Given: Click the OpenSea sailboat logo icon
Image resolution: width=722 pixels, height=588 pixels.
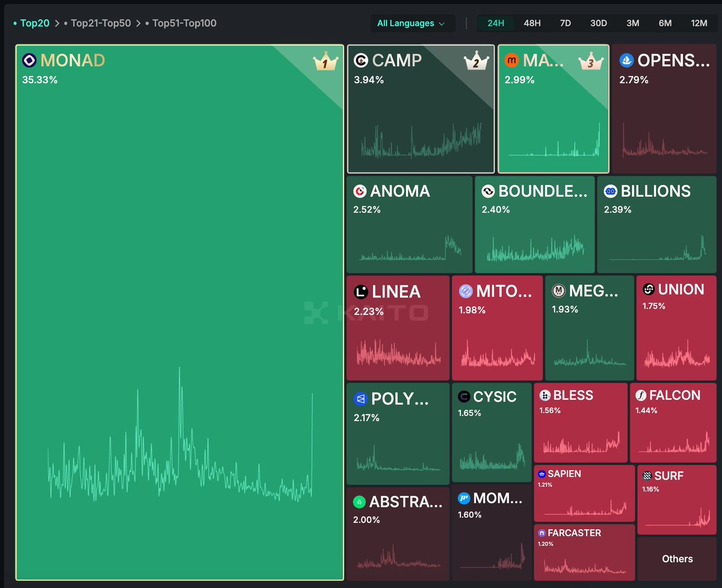Looking at the screenshot, I should (626, 60).
